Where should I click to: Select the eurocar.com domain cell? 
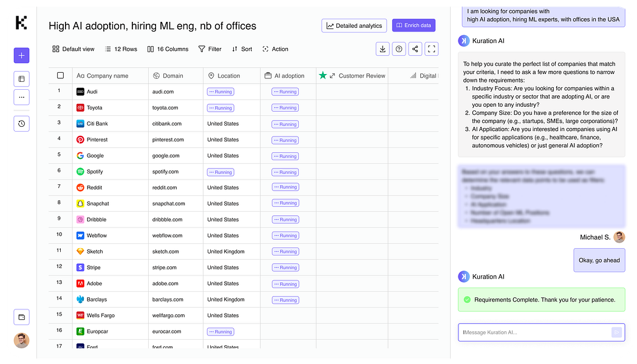point(166,331)
